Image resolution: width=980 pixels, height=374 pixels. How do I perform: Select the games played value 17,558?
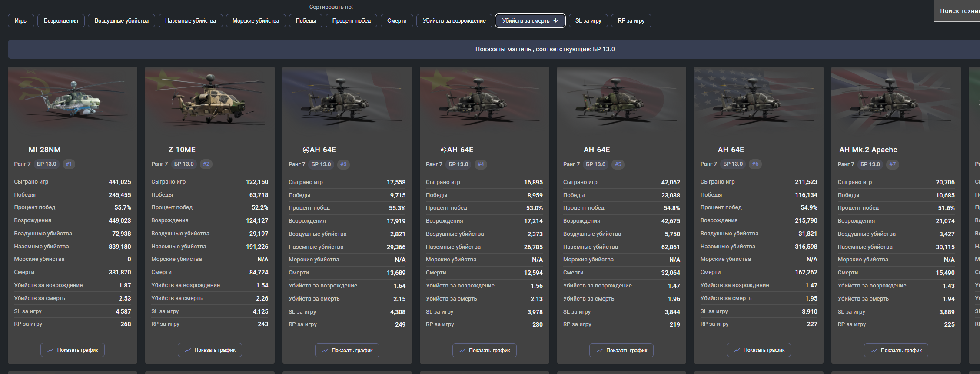coord(396,182)
